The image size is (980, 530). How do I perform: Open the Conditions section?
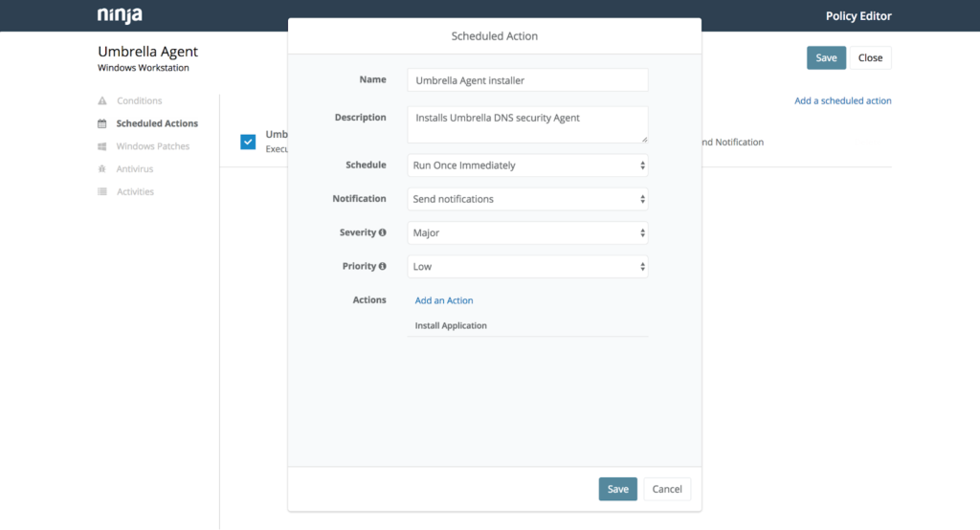(x=139, y=100)
